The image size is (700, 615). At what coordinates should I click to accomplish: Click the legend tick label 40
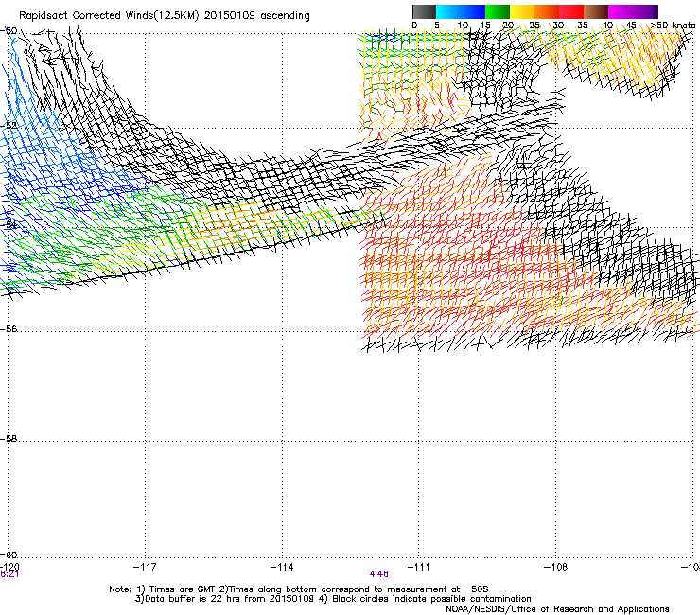coord(607,26)
